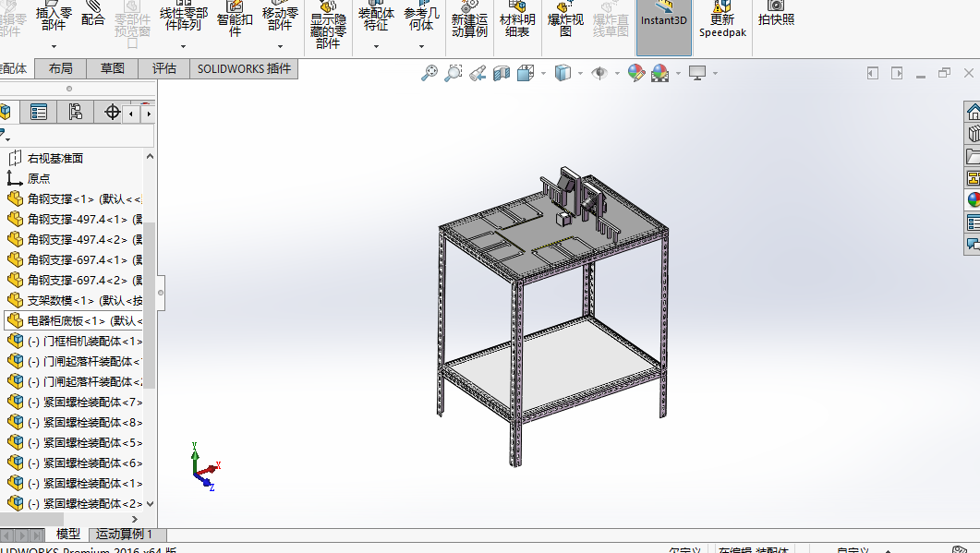Open the View Orientation dropdown arrow
This screenshot has height=553, width=980.
[543, 74]
